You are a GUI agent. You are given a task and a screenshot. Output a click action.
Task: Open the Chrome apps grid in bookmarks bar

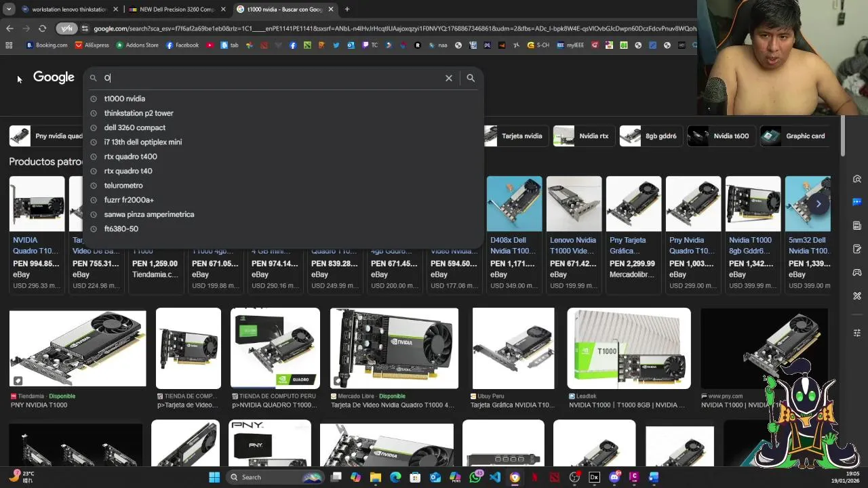tap(9, 45)
